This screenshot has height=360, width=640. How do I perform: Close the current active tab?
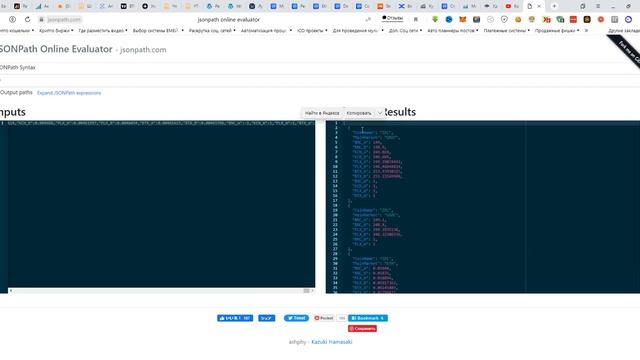click(539, 6)
